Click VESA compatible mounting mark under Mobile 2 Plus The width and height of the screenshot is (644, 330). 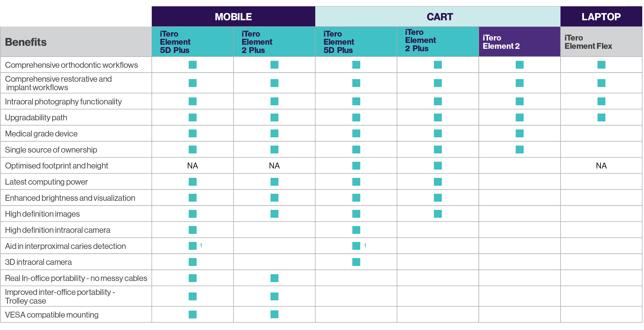coord(274,314)
